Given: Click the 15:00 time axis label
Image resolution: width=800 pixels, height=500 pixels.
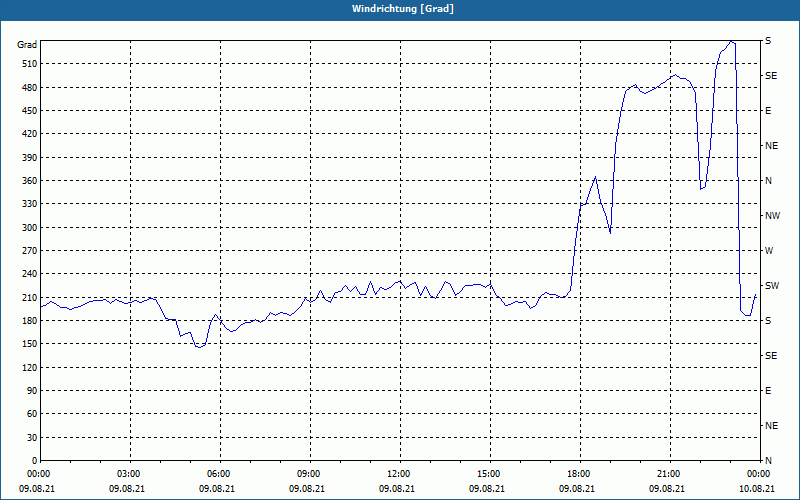Looking at the screenshot, I should coord(490,473).
